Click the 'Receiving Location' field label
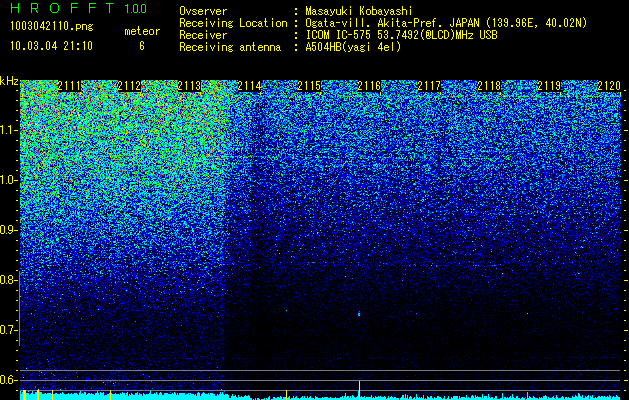 (x=233, y=23)
